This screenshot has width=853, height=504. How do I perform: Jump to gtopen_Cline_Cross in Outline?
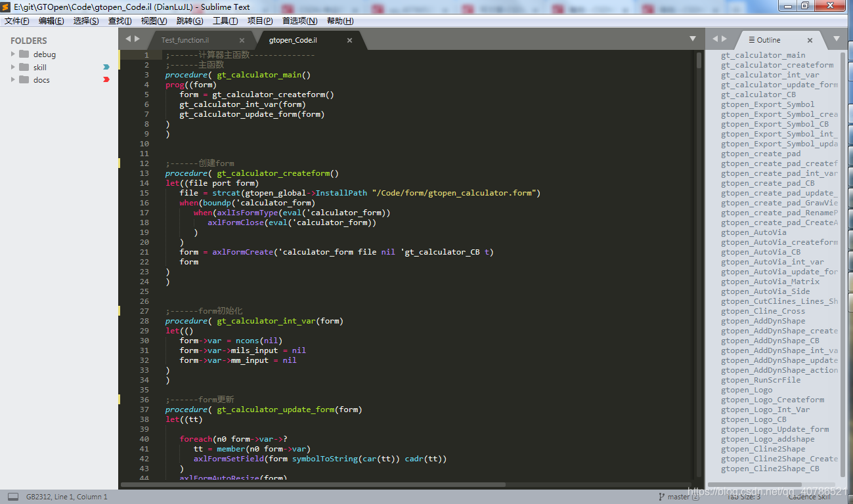click(763, 311)
